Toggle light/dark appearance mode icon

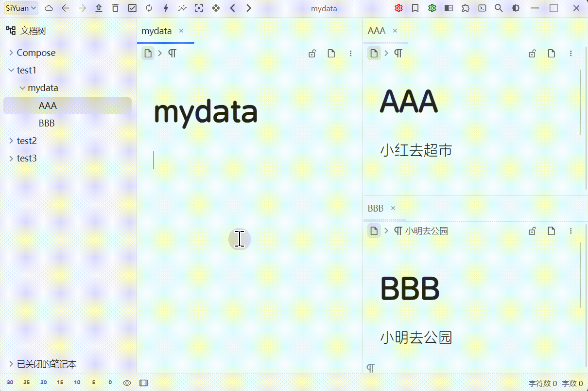516,8
